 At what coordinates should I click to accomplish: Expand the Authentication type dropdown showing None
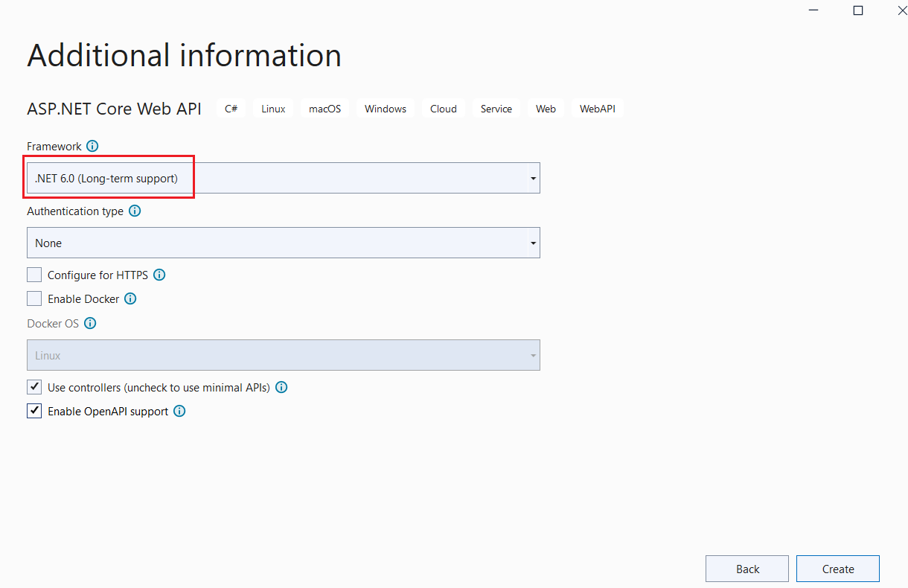point(533,243)
